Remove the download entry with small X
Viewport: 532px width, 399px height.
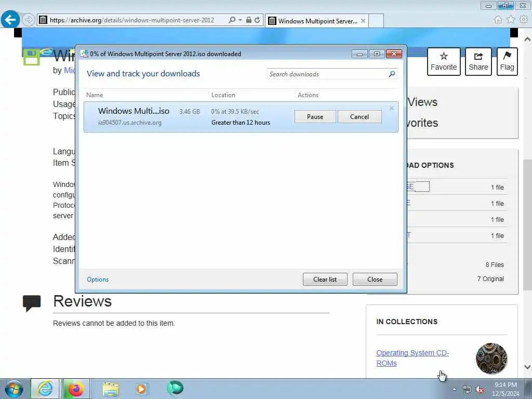point(392,108)
